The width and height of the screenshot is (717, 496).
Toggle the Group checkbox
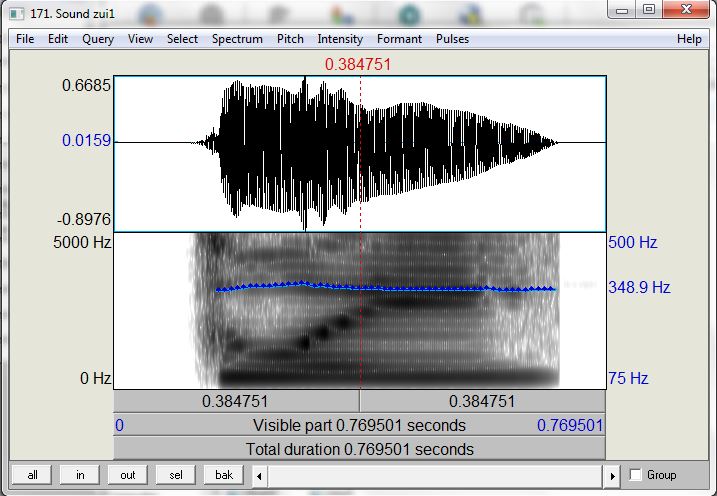[x=636, y=475]
